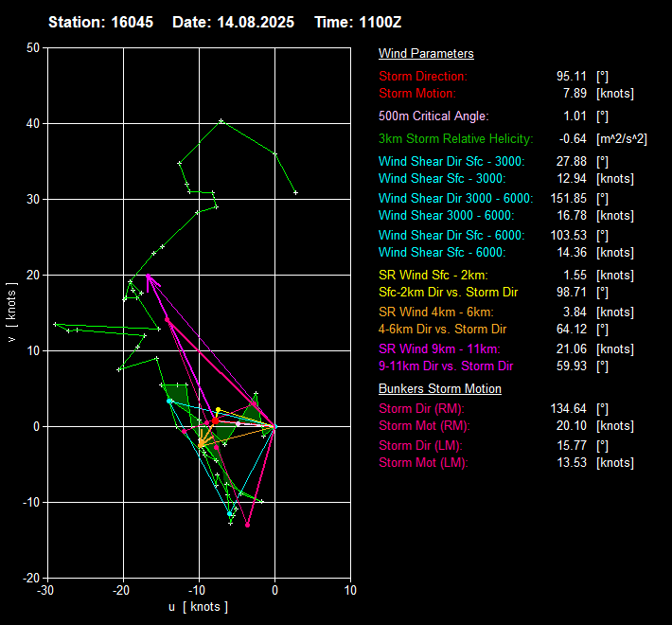Click the storm direction value 95.11
The height and width of the screenshot is (625, 672).
point(572,77)
